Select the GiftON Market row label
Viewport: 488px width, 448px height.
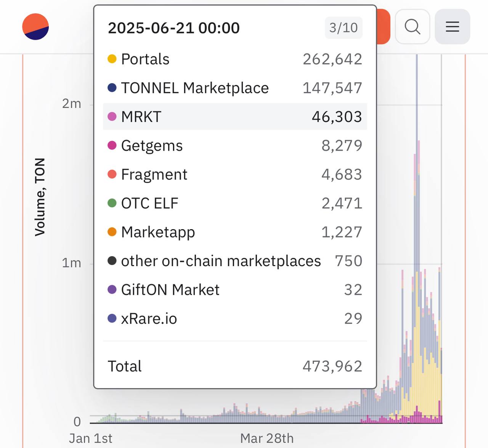click(x=170, y=290)
